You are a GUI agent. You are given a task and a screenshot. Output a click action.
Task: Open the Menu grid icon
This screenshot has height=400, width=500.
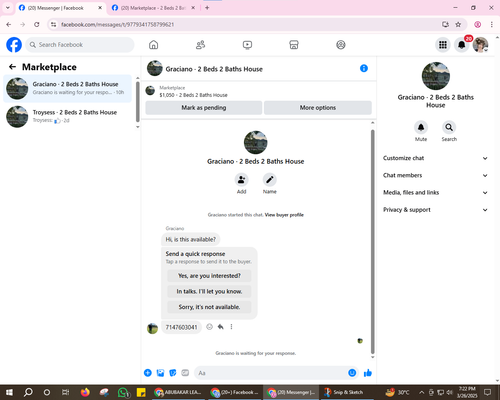coord(443,45)
